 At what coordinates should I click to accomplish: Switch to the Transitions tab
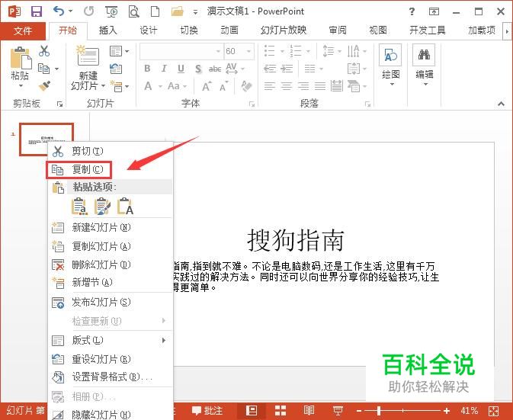(x=189, y=30)
